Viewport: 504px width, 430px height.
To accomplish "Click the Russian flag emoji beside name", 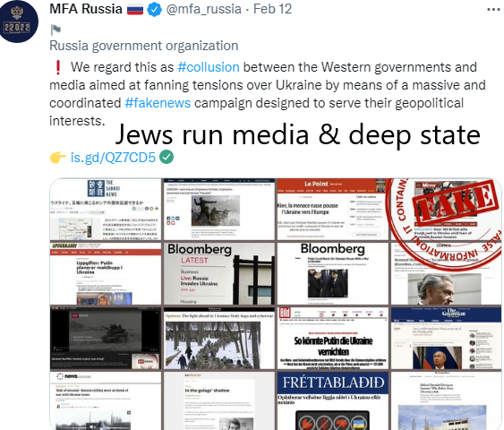I will tap(135, 10).
